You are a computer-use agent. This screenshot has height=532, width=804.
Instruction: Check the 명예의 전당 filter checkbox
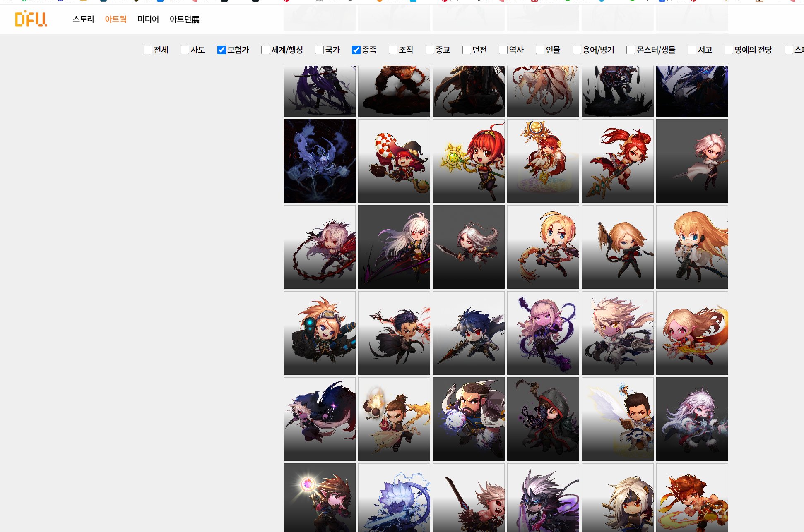[729, 50]
